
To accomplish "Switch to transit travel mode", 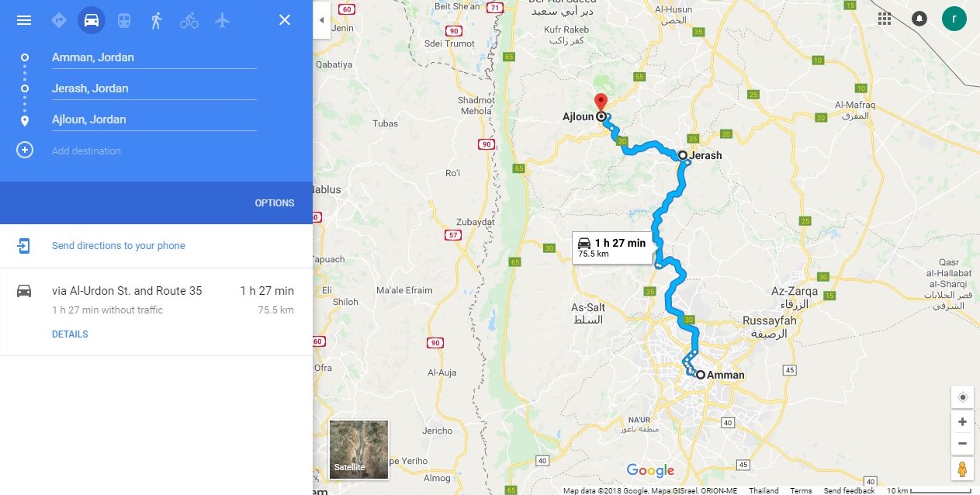I will pyautogui.click(x=124, y=20).
